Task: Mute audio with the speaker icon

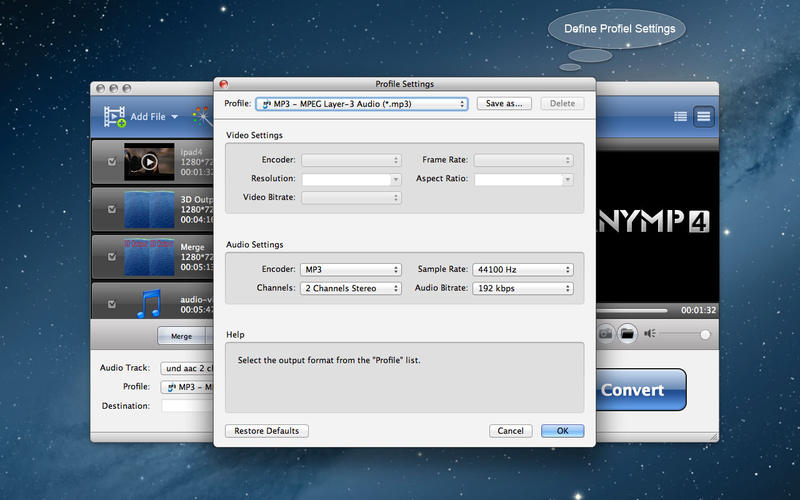Action: [650, 334]
